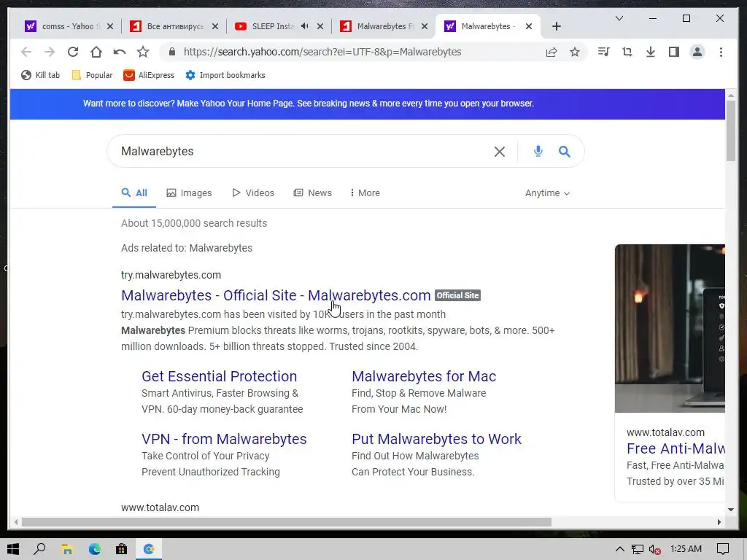The image size is (747, 560).
Task: Bookmark this page with address bar star
Action: pyautogui.click(x=575, y=52)
